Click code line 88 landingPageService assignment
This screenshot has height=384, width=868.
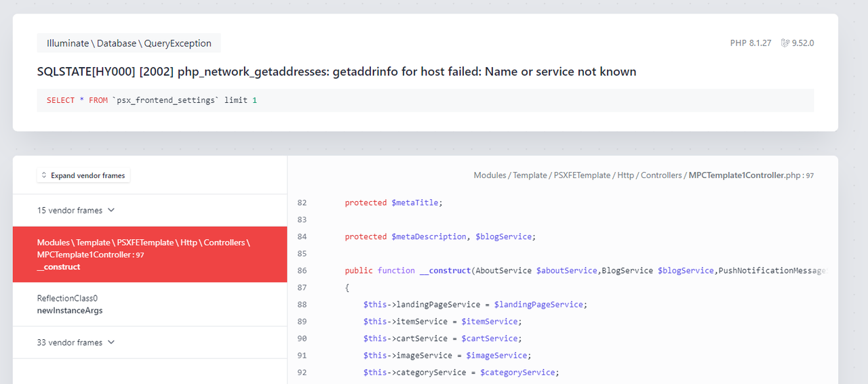(475, 304)
